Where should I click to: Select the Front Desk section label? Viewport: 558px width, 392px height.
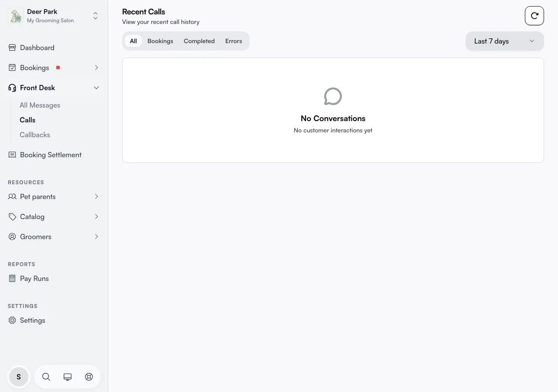pos(37,88)
